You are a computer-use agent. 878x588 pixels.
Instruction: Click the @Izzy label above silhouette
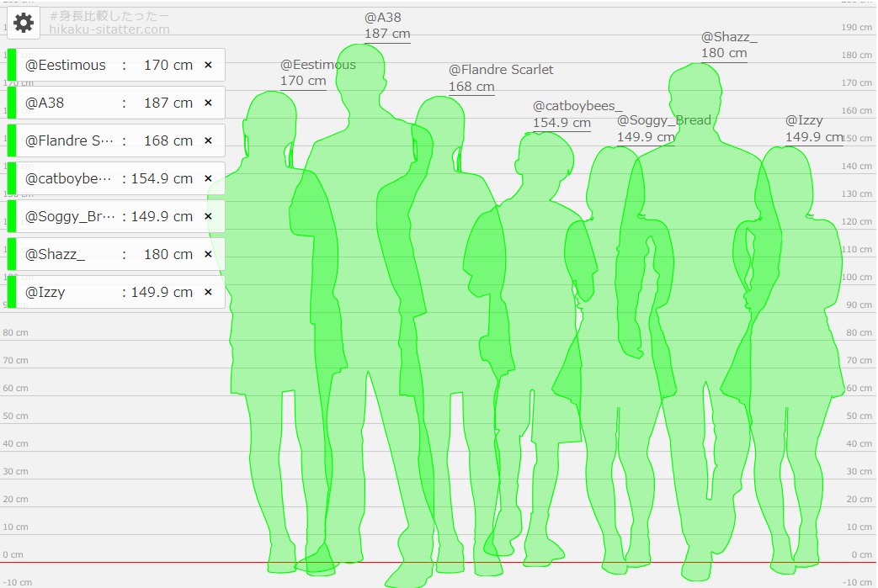804,120
